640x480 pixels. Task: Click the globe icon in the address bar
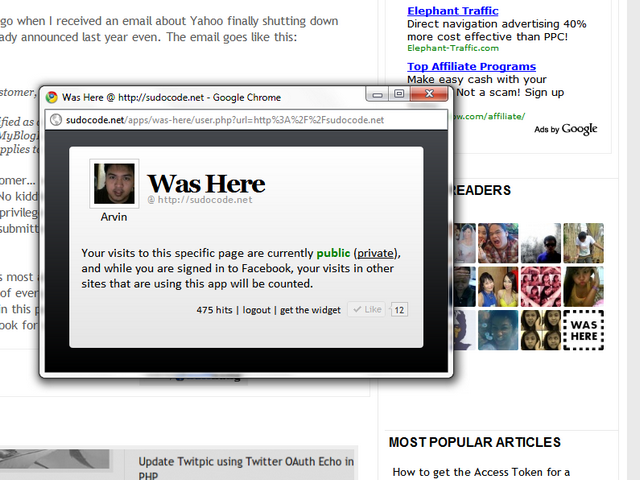click(x=56, y=120)
